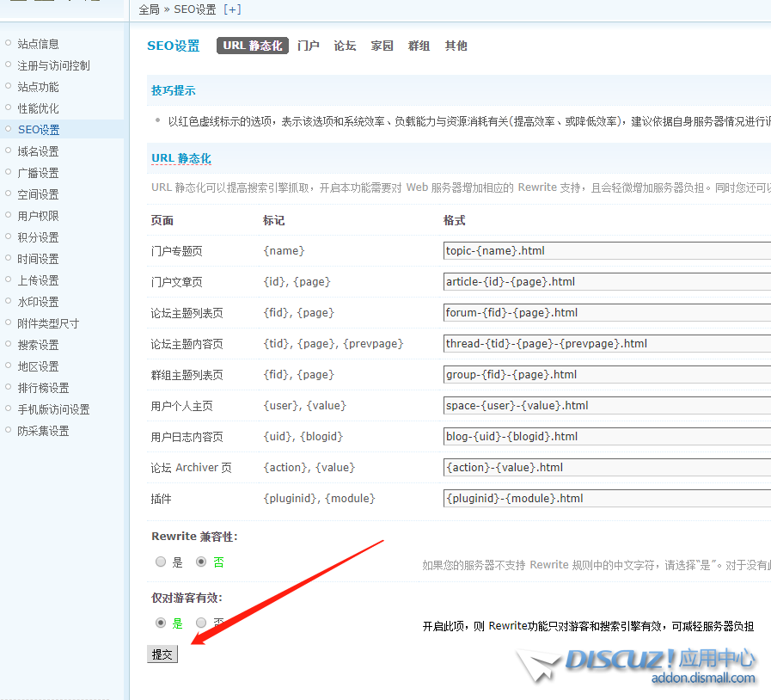Open the 论坛 tab
Viewport: 771px width, 700px height.
pos(345,46)
